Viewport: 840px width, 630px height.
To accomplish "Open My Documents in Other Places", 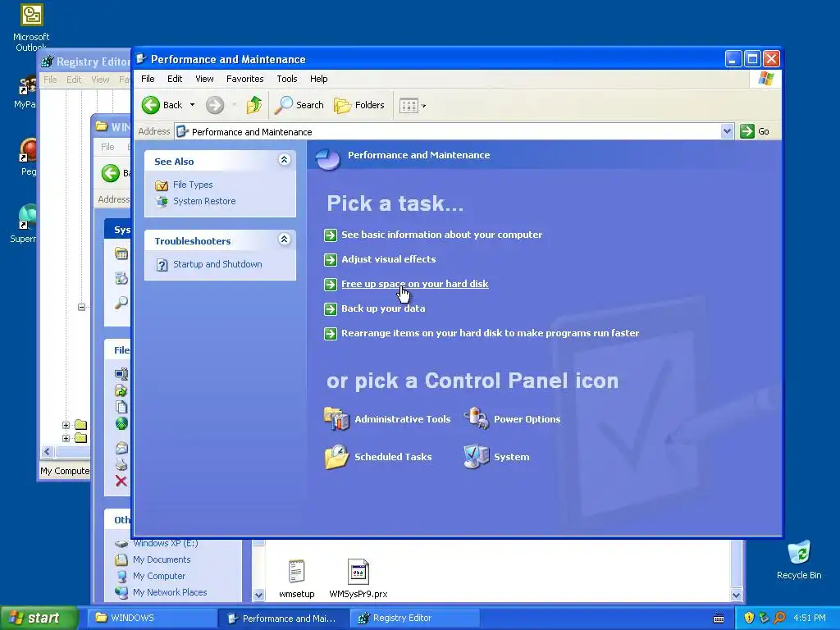I will [162, 559].
